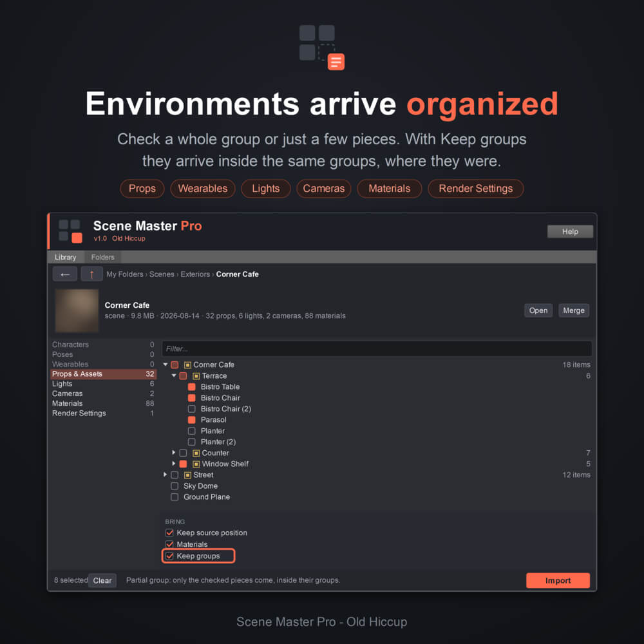Click the Lights pill tag
Image resolution: width=644 pixels, height=644 pixels.
point(266,189)
